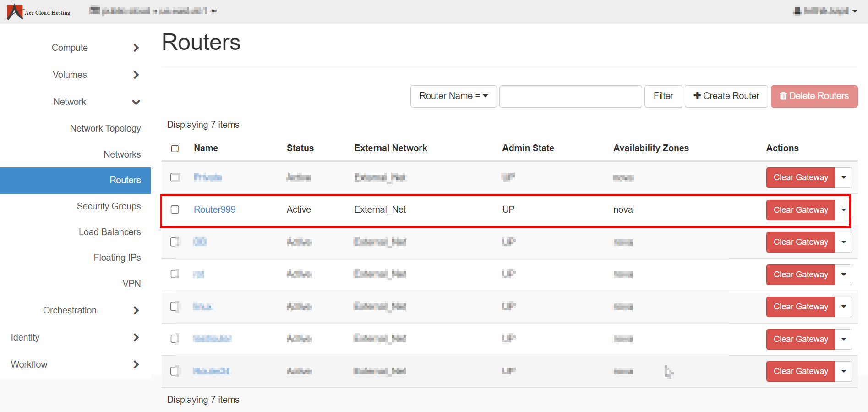This screenshot has width=868, height=412.
Task: Click the user account icon in header
Action: tap(797, 11)
